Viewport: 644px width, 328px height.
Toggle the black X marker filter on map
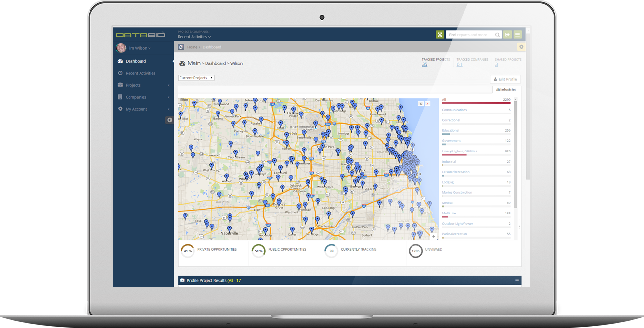click(421, 103)
